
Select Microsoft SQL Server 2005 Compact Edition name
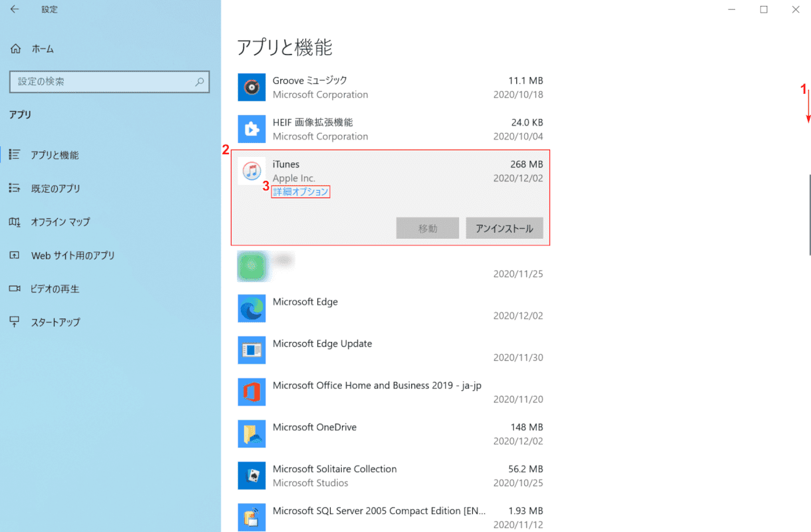coord(379,511)
